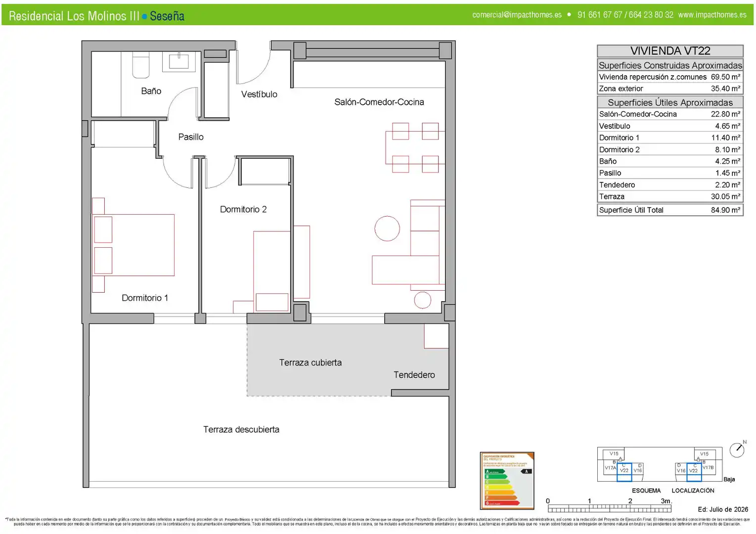Select the 22.80 m² value in the table
The width and height of the screenshot is (756, 534).
[725, 114]
